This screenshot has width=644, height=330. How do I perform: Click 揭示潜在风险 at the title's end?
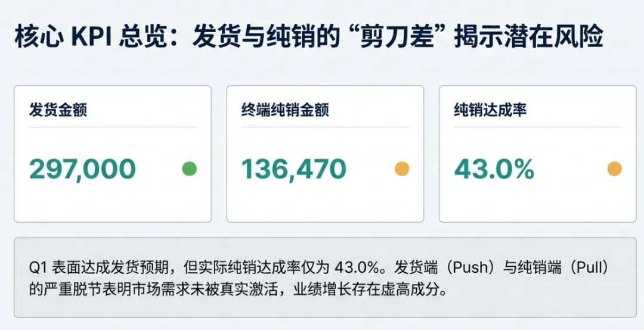(528, 38)
